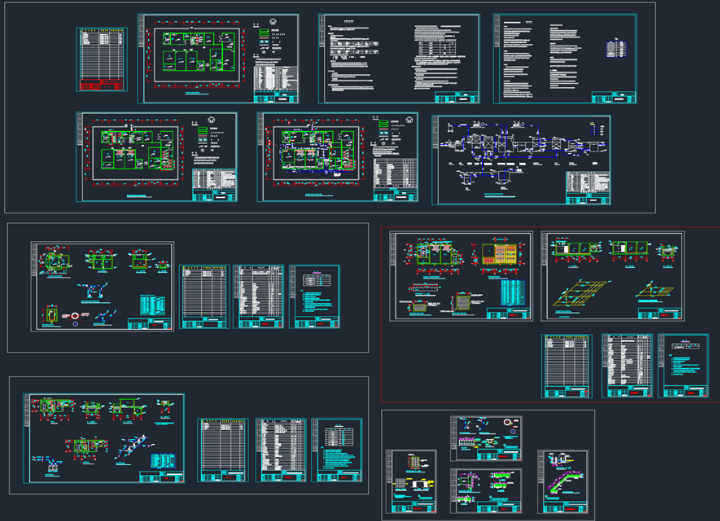
Task: Click the text notes sheet in top row center
Action: (x=398, y=58)
